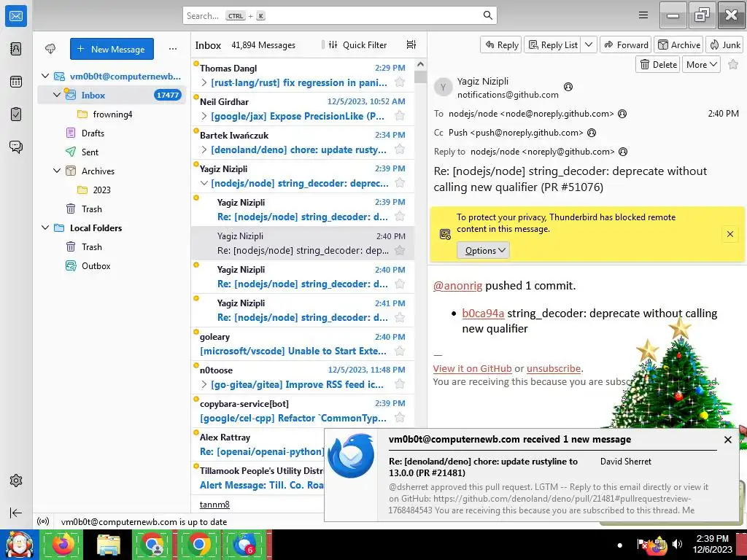Expand the rust-lang/rust thread
Viewport: 747px width, 560px height.
(x=204, y=82)
